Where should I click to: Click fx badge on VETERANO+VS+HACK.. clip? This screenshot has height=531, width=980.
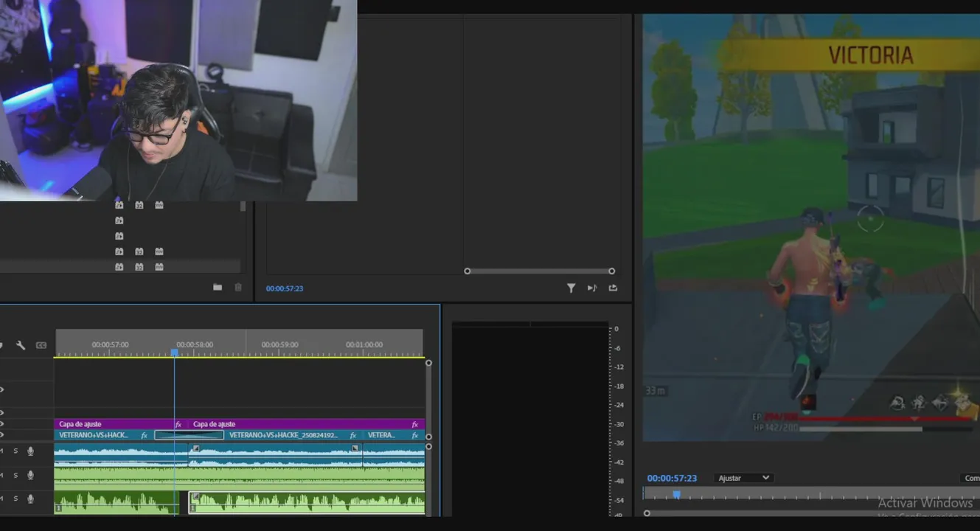145,435
